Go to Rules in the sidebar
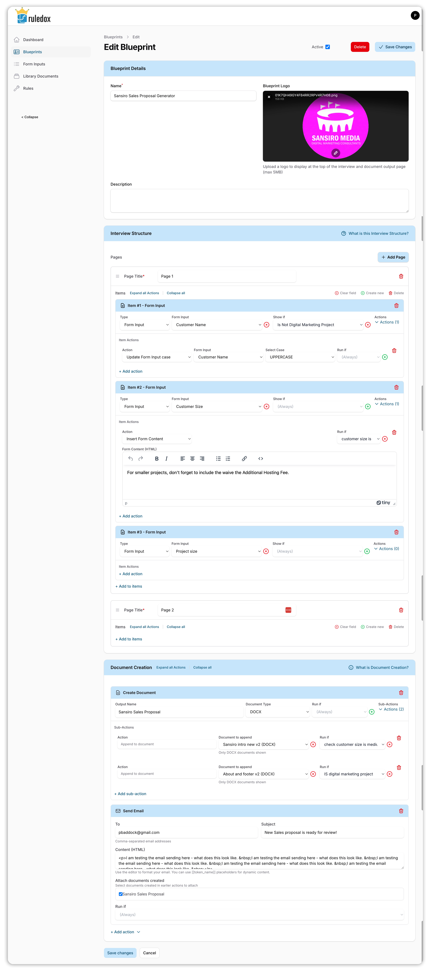 point(28,88)
